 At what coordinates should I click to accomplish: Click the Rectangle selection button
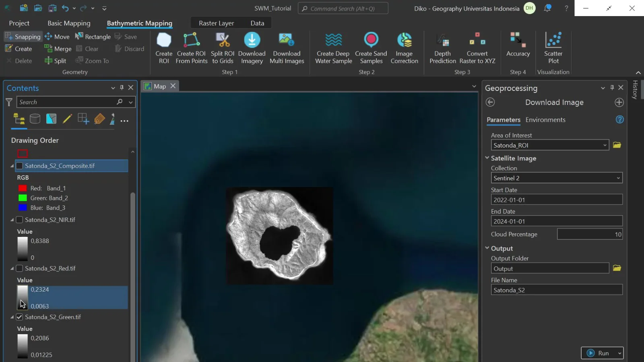pos(93,37)
